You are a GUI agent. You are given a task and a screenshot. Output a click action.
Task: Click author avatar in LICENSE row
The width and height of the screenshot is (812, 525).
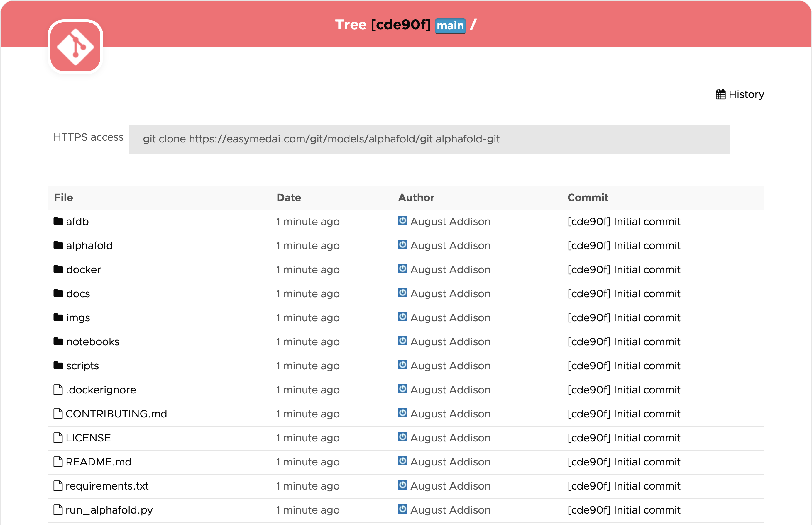coord(402,437)
